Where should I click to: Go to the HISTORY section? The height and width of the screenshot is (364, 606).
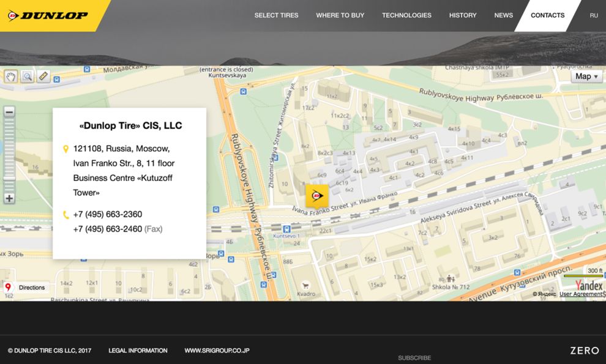point(463,15)
